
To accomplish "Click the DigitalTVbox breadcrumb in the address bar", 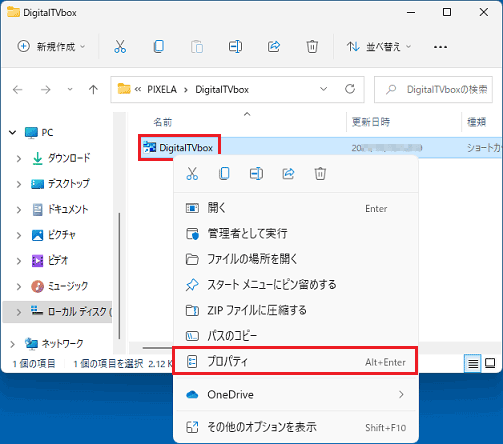I will [222, 89].
